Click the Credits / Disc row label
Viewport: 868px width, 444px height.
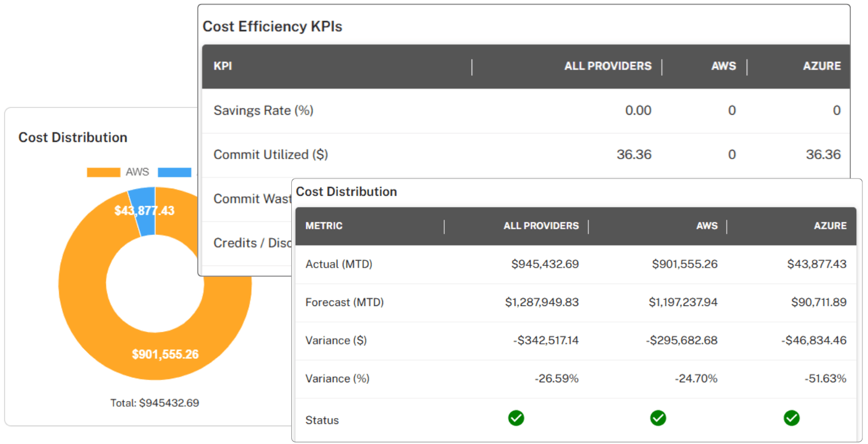point(252,243)
